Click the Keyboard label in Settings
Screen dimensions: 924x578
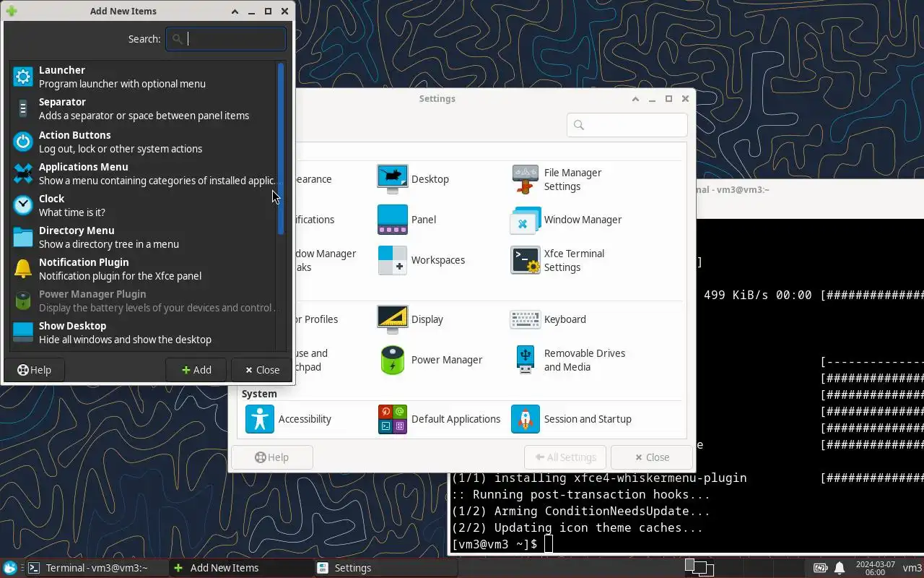click(565, 319)
